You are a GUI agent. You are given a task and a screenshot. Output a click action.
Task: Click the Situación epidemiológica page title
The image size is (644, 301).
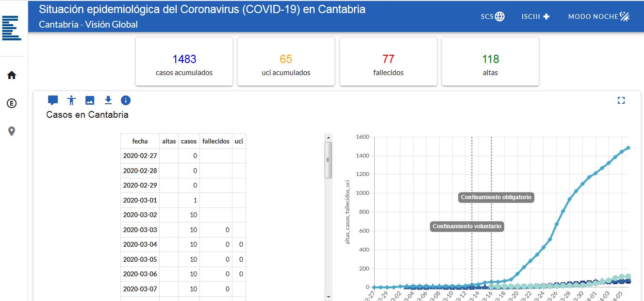(202, 9)
